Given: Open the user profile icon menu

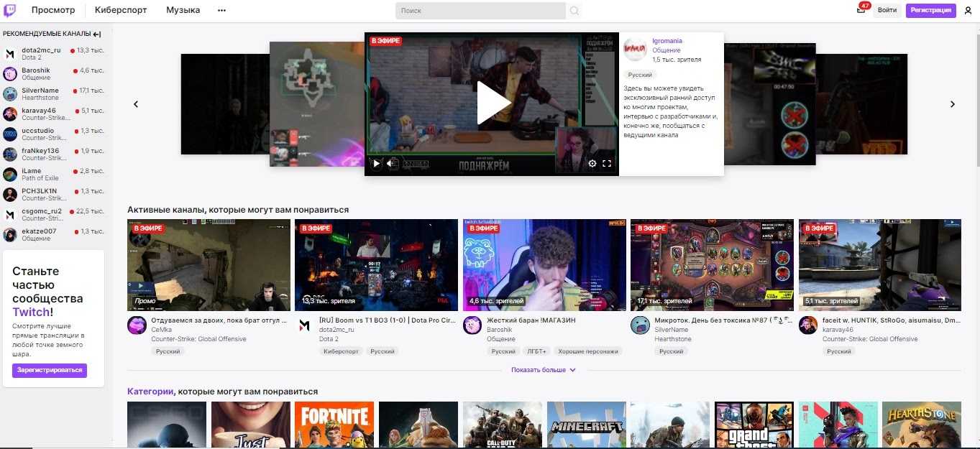Looking at the screenshot, I should (x=968, y=11).
